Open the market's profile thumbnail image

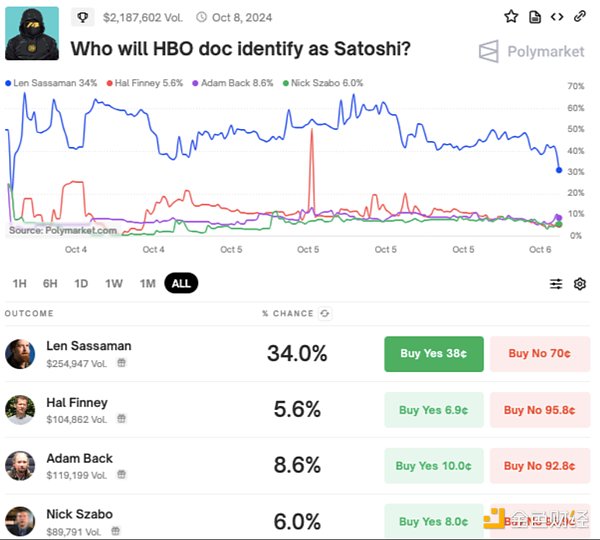click(x=32, y=33)
